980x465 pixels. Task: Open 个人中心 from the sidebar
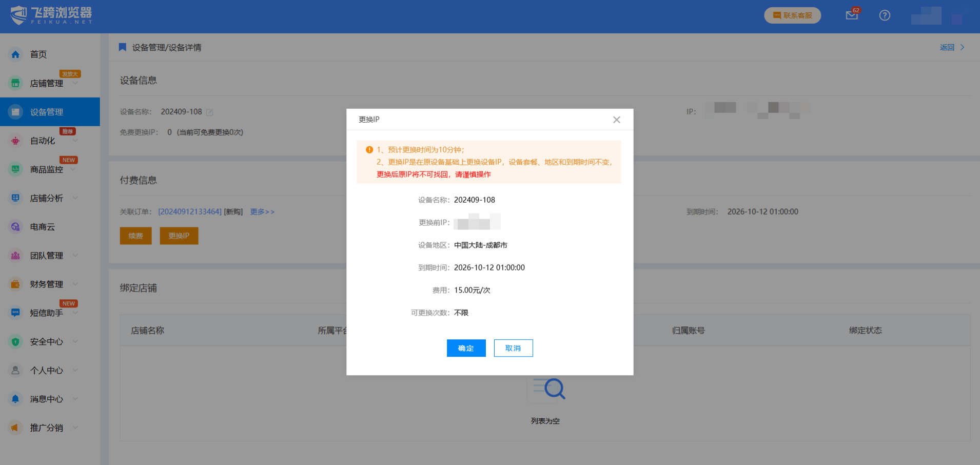15,370
